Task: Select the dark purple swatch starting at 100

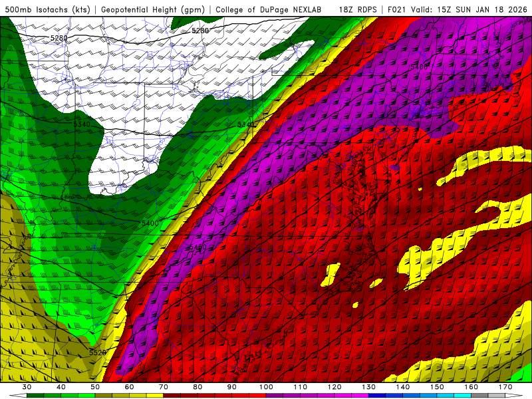Action: [x=275, y=396]
